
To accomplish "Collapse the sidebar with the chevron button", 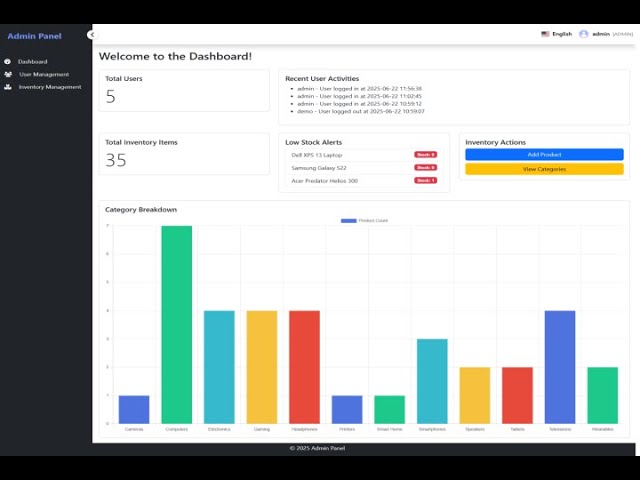I will [x=92, y=35].
